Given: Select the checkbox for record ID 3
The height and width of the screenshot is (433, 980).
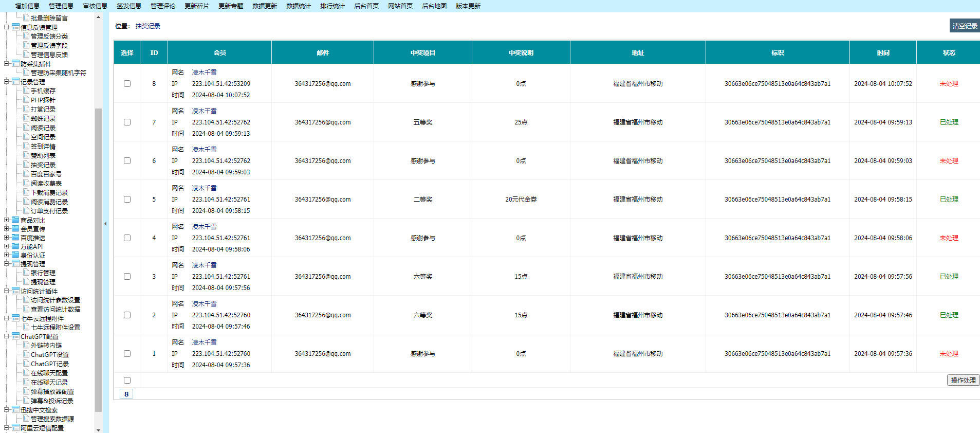Looking at the screenshot, I should [x=127, y=276].
